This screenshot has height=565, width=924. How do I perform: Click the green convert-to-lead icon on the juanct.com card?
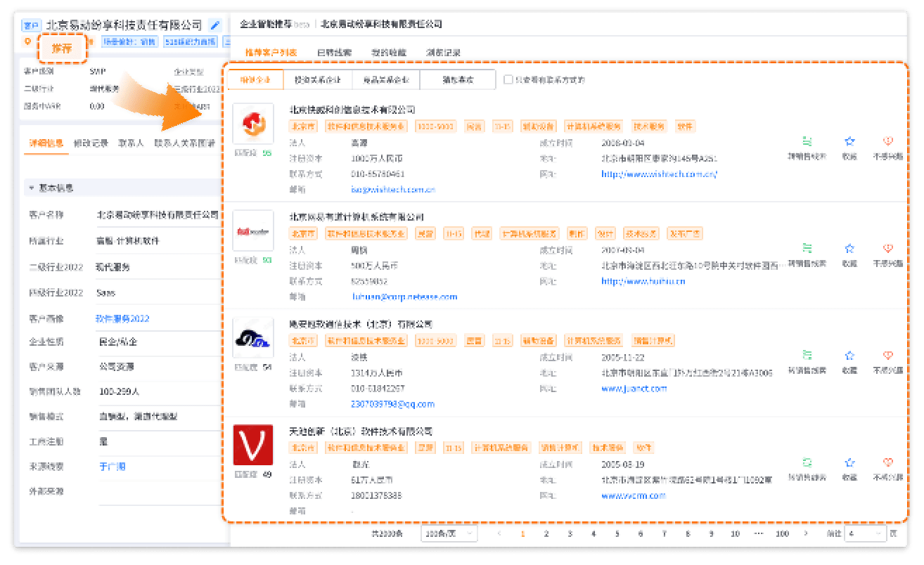(807, 356)
